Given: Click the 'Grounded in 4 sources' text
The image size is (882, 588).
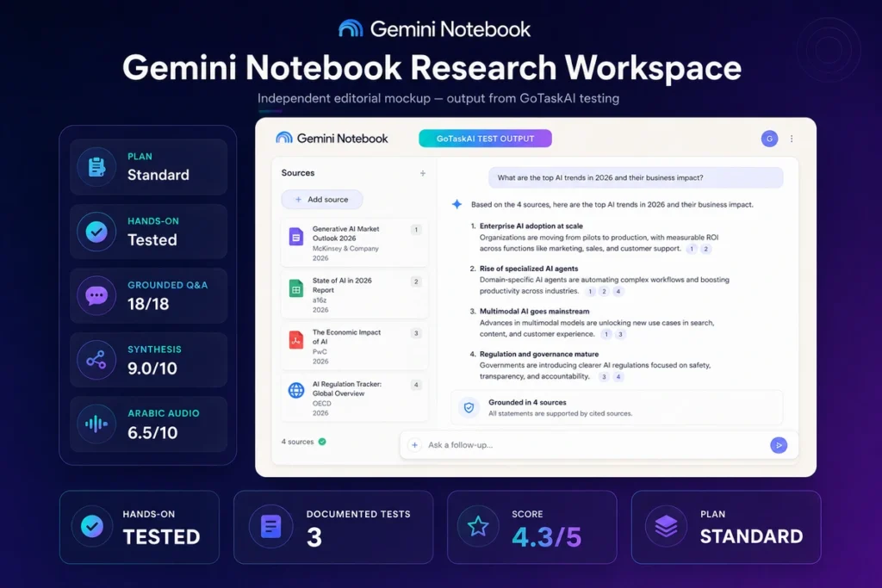Looking at the screenshot, I should 527,403.
